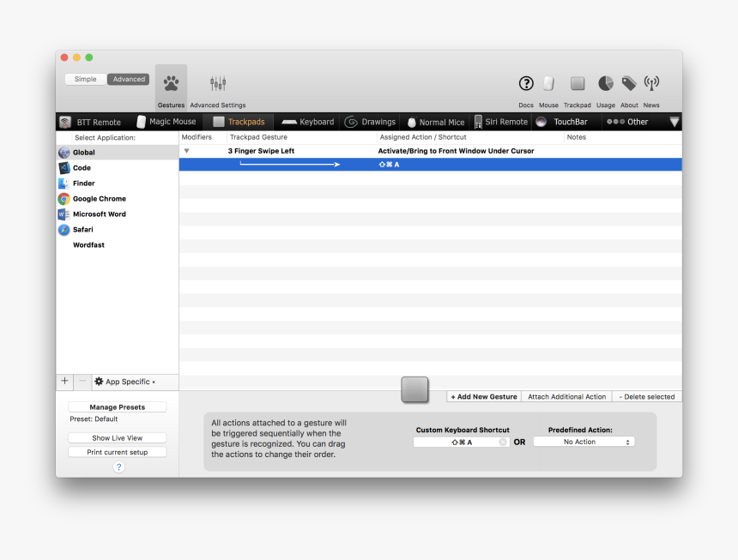This screenshot has height=560, width=738.
Task: Collapse the 3 Finger Swipe Left gesture row
Action: point(186,149)
